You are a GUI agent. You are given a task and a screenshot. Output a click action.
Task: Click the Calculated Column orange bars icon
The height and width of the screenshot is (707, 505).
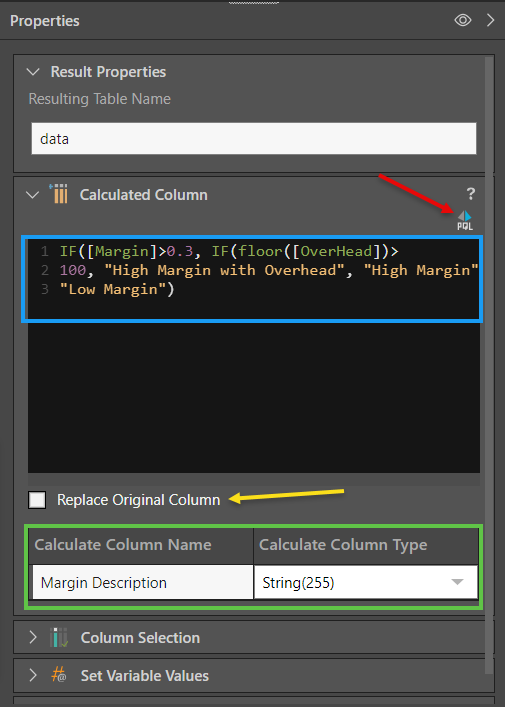(60, 194)
